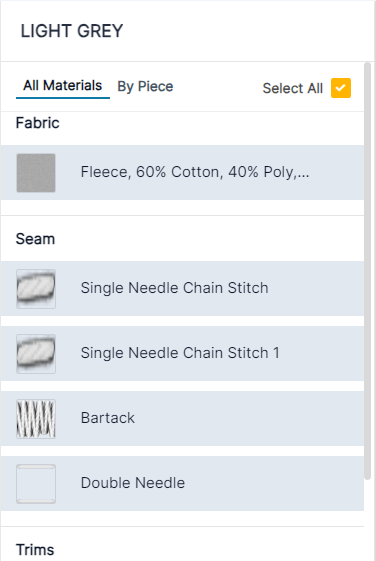This screenshot has width=376, height=561.
Task: Click empty space right of Bartack text
Action: (250, 419)
